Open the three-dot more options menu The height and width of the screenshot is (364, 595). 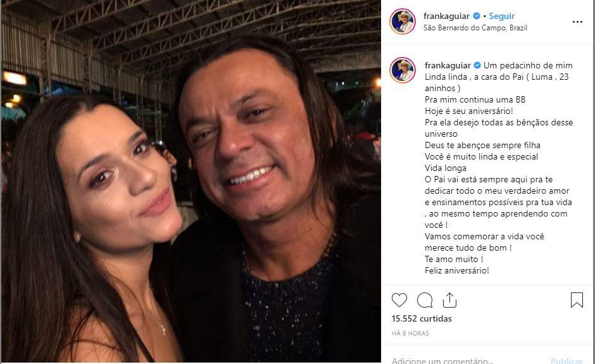[x=577, y=22]
